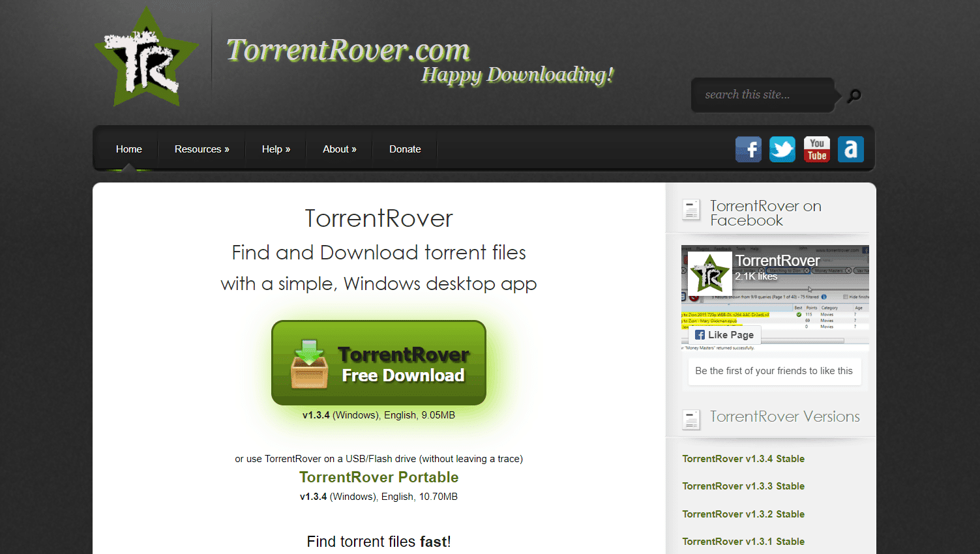Expand the About menu
Screen dimensions: 980x554
point(340,149)
